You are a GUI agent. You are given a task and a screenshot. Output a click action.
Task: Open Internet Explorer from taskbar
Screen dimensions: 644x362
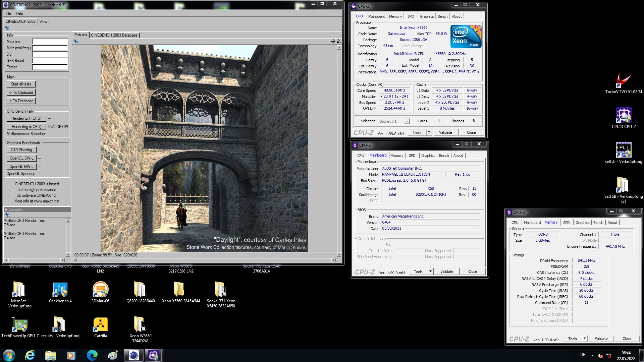[30, 355]
